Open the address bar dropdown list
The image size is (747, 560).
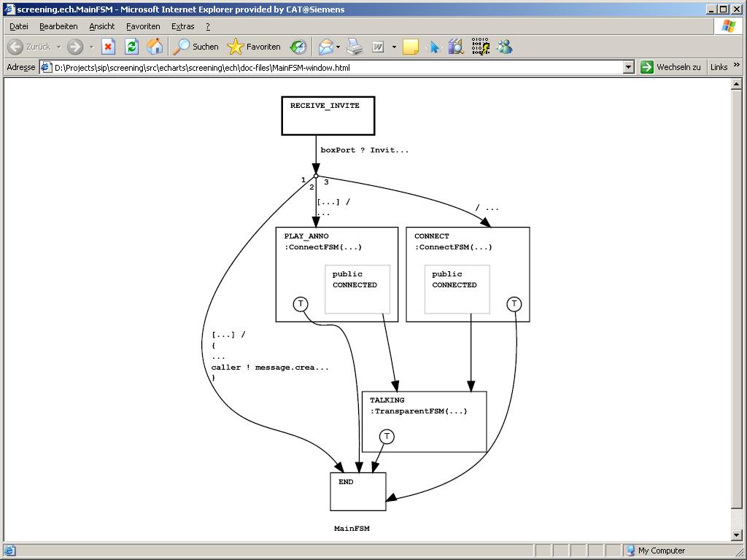[628, 68]
